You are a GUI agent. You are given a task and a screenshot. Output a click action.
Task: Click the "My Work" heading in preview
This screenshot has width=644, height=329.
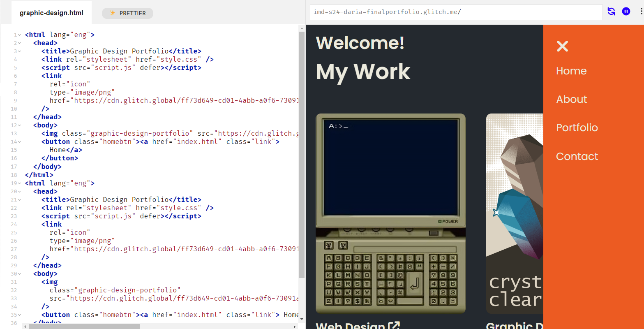[363, 72]
